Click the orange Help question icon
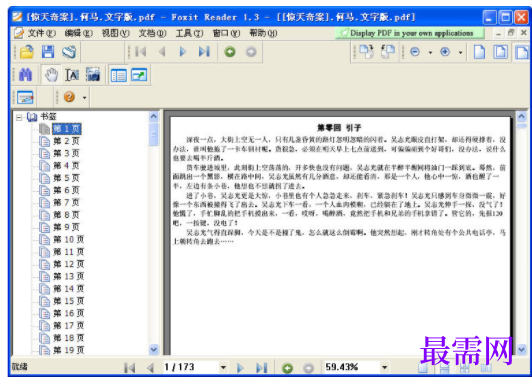Viewport: 532px width, 382px height. [x=69, y=97]
